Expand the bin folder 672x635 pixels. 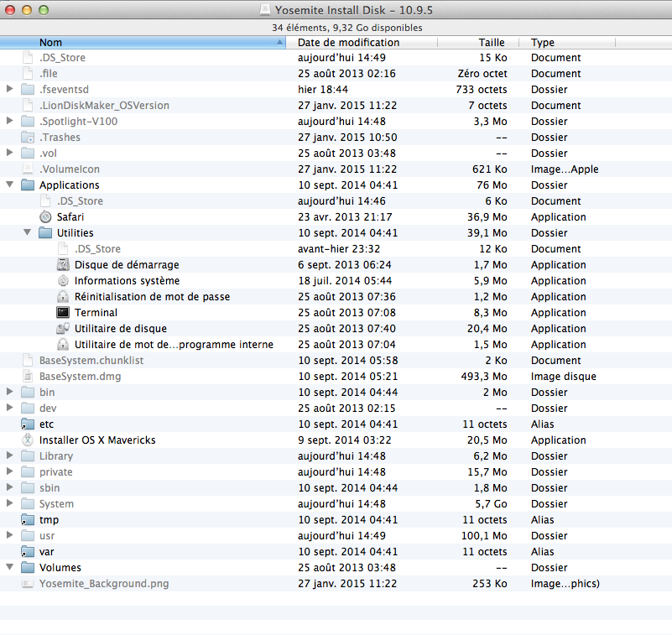[9, 392]
